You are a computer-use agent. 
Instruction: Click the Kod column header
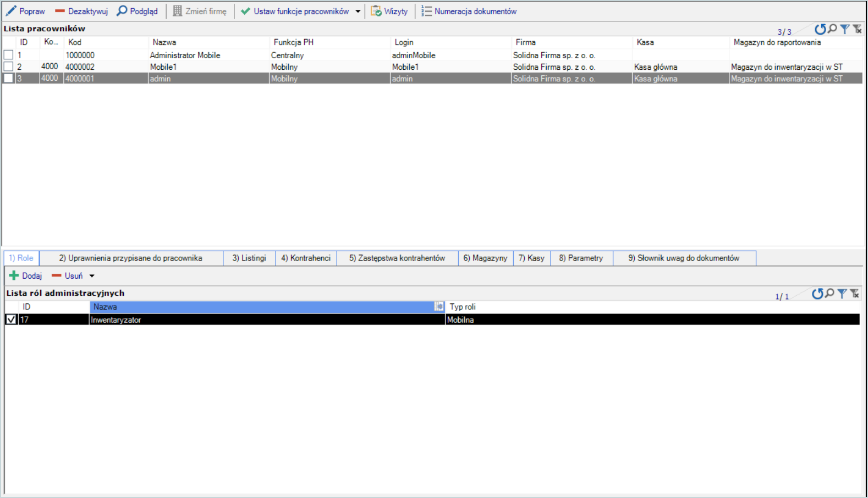tap(106, 42)
